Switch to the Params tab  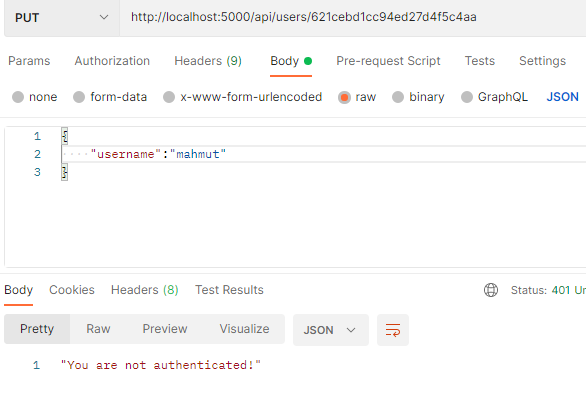pyautogui.click(x=29, y=61)
